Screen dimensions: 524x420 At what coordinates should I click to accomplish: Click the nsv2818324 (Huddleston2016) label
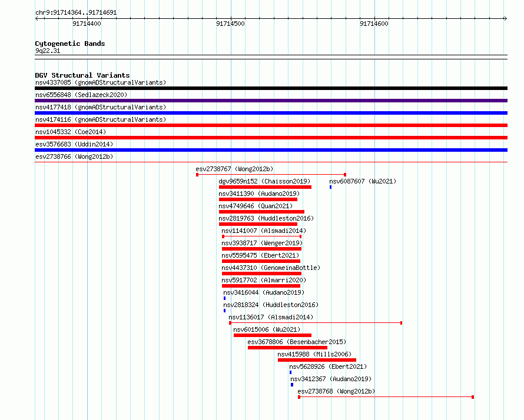coord(271,305)
